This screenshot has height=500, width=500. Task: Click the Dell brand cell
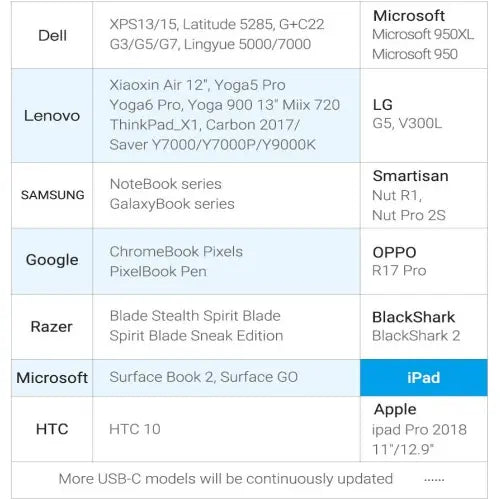point(52,35)
